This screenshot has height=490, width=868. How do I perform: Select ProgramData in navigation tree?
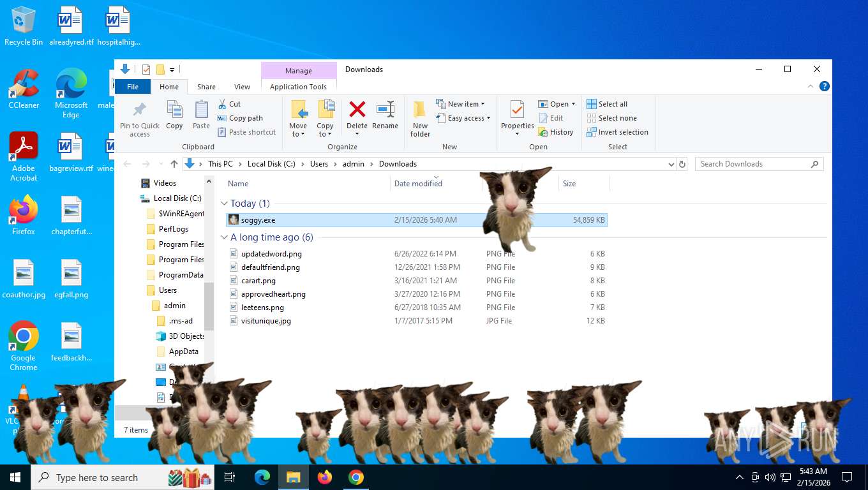point(181,275)
